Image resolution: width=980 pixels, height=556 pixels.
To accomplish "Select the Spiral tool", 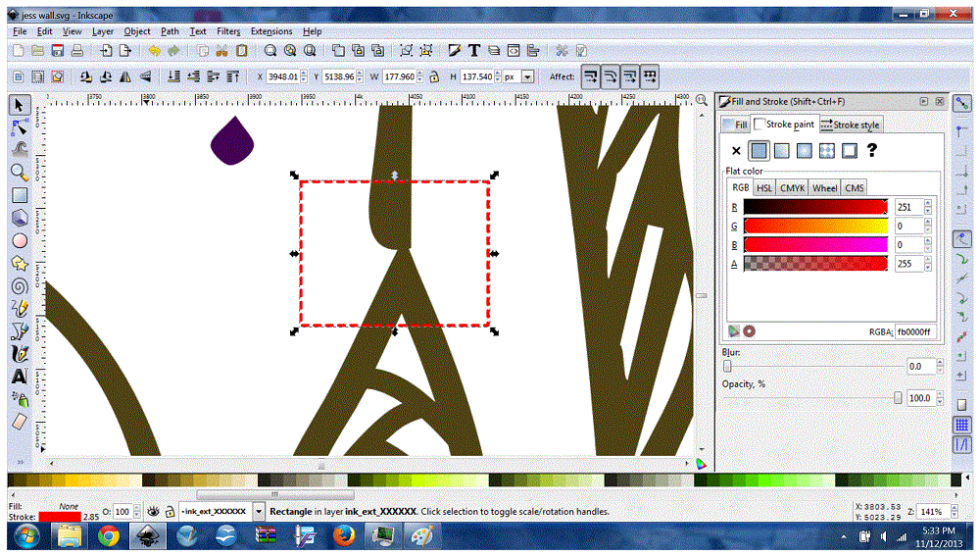I will [x=20, y=286].
